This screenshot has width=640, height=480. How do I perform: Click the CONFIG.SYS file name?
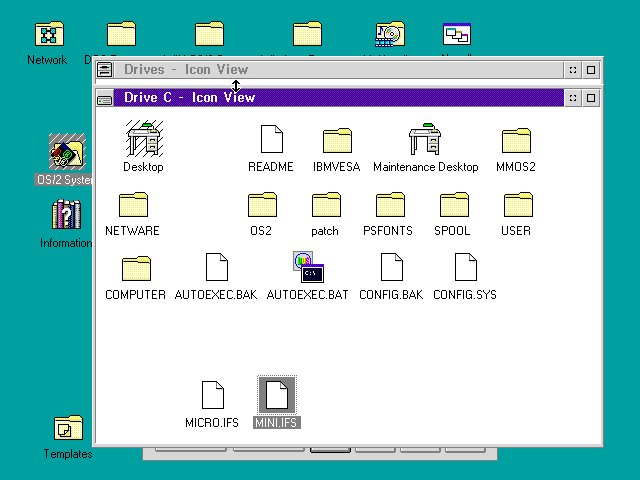pos(465,295)
